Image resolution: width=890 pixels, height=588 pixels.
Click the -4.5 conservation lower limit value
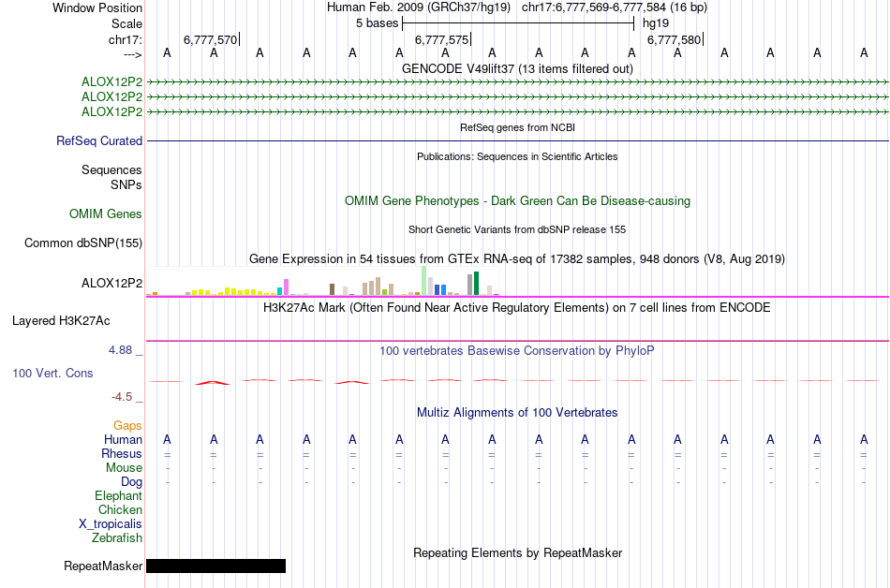click(x=122, y=396)
